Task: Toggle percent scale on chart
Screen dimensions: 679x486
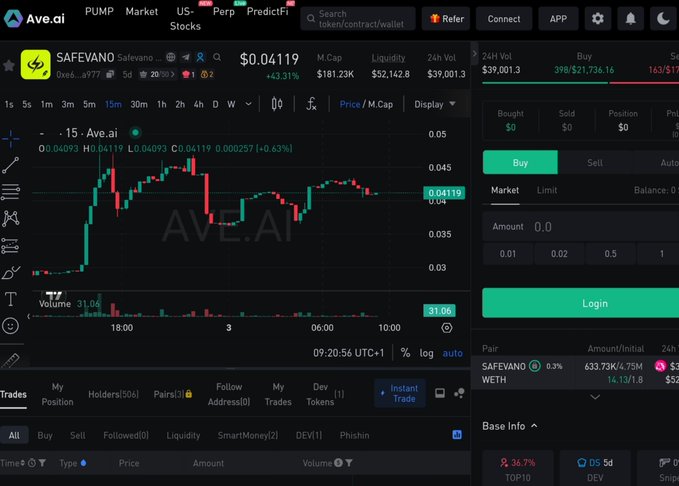Action: pos(405,353)
